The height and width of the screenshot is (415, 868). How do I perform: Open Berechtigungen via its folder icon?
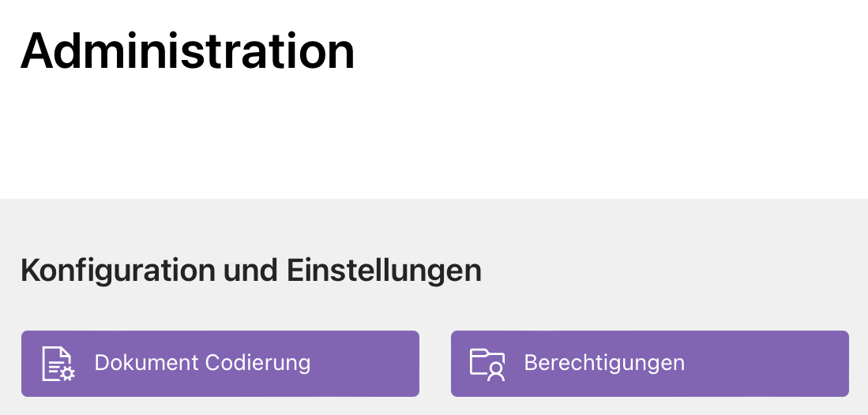point(487,364)
